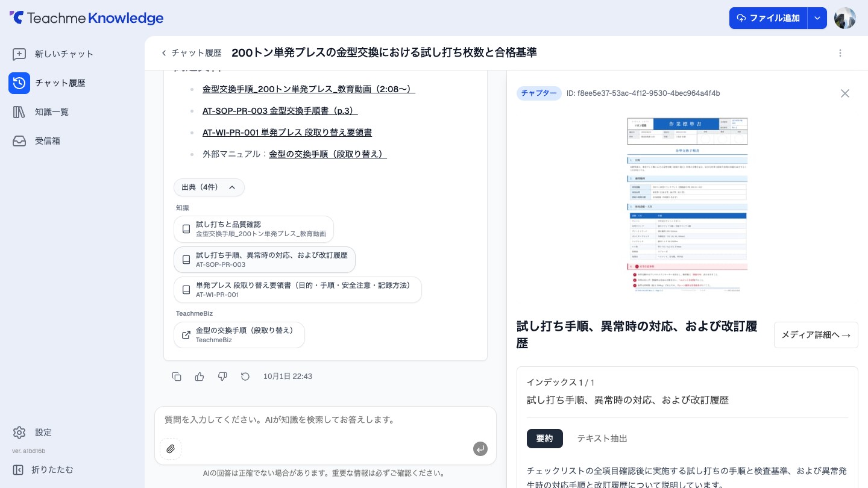Collapse the 出典（4件） sources list
Screen dimensions: 868x488
coord(209,187)
